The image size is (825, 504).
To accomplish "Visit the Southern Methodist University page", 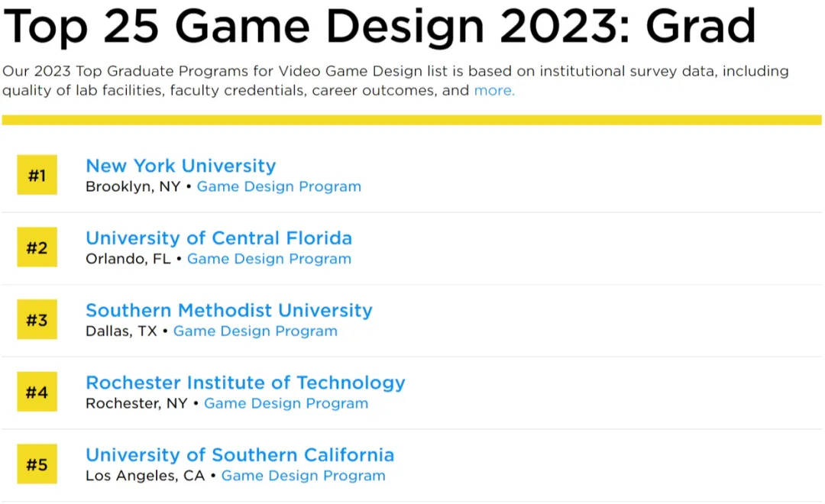I will (228, 310).
